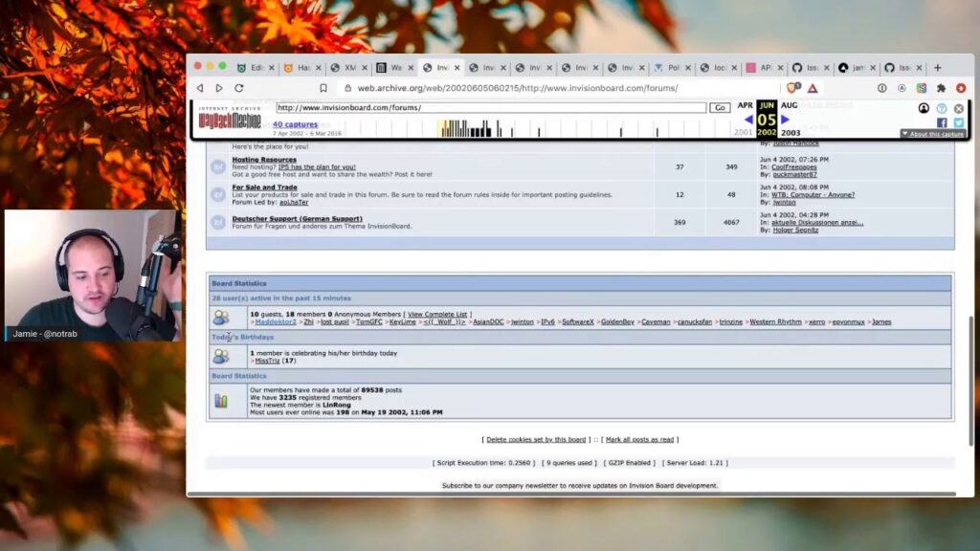The width and height of the screenshot is (980, 551).
Task: Click the Deutscher Support forum status icon
Action: click(x=218, y=222)
